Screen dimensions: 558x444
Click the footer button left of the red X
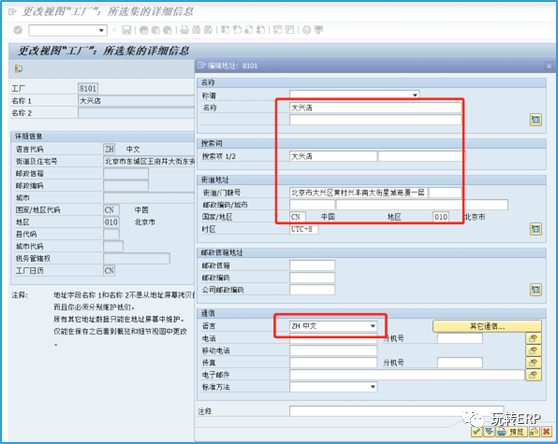click(x=534, y=432)
